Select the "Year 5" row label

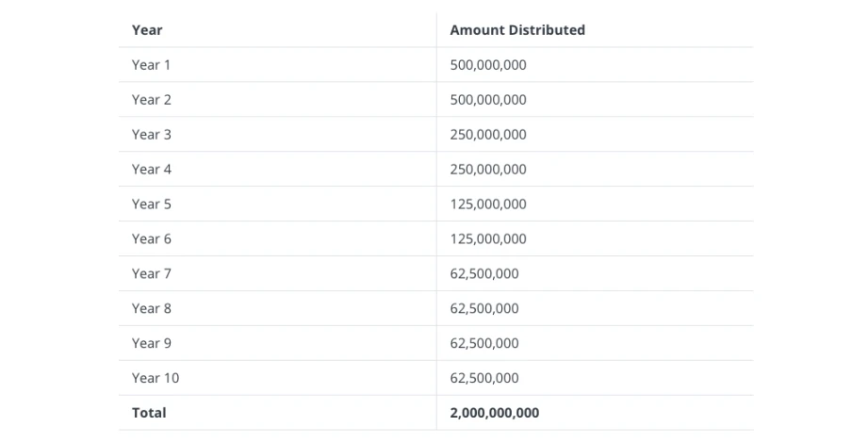pyautogui.click(x=152, y=205)
